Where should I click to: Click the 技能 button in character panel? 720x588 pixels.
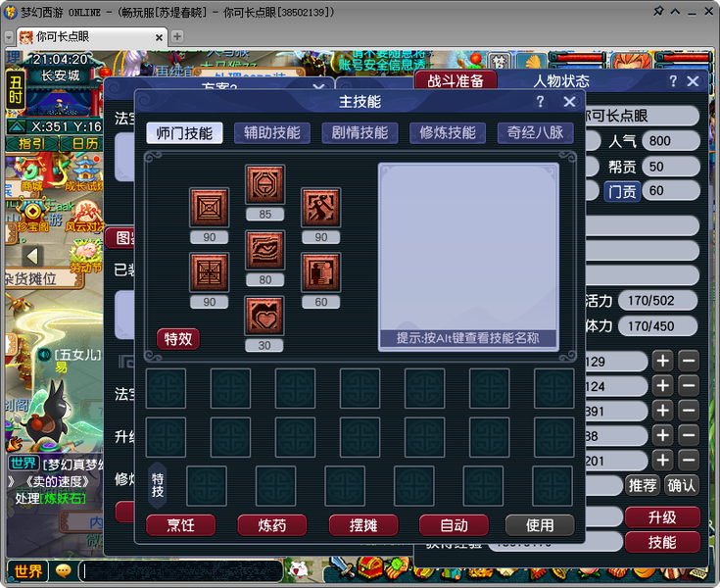(x=662, y=543)
